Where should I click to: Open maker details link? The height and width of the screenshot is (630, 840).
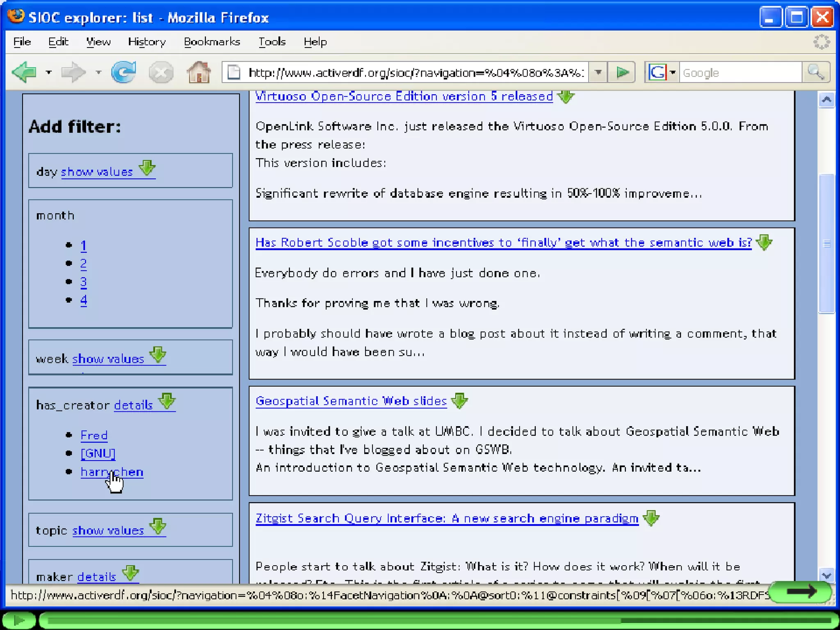point(97,577)
